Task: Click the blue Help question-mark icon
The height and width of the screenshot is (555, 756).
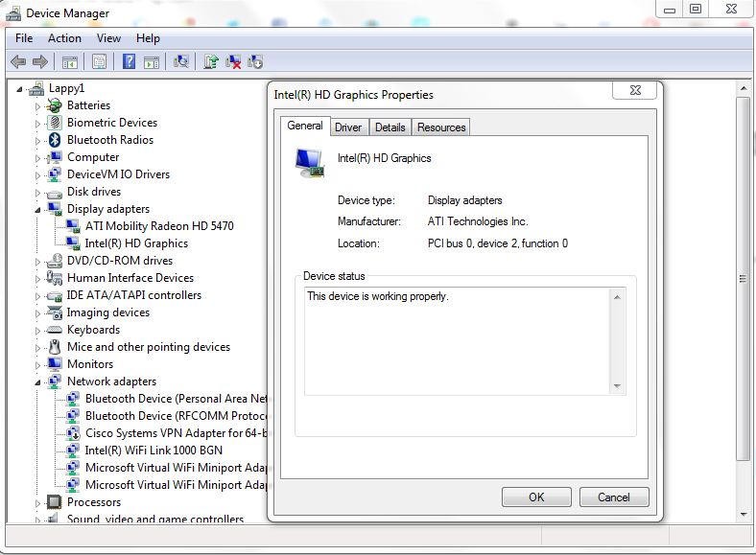Action: (129, 61)
